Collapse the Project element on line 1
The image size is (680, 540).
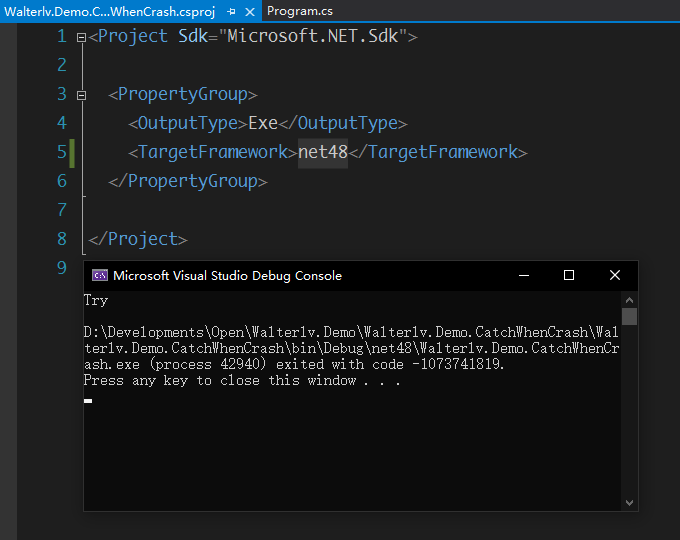[x=81, y=37]
